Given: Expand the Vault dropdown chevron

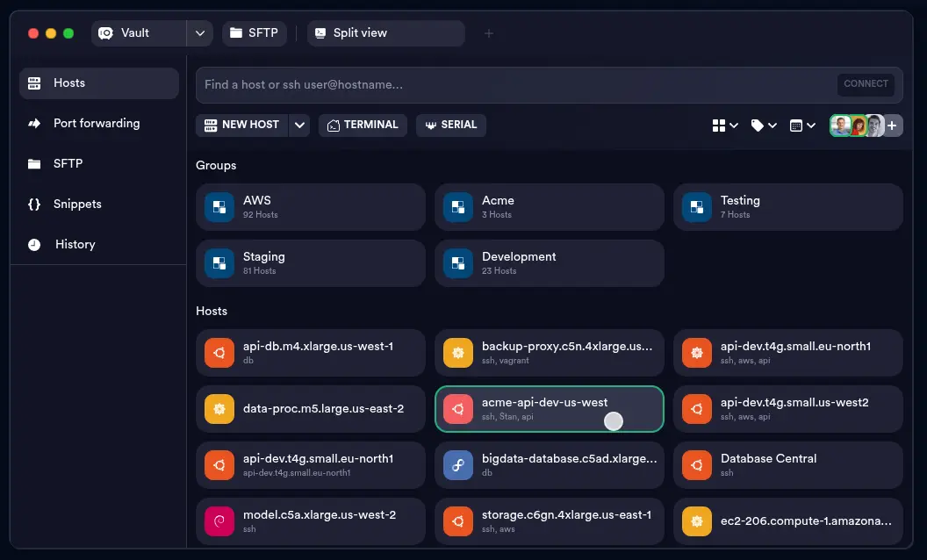Looking at the screenshot, I should tap(199, 33).
